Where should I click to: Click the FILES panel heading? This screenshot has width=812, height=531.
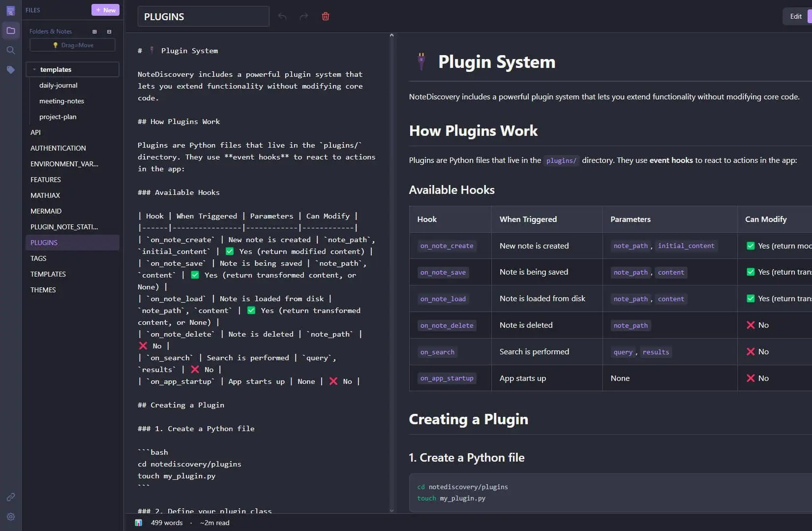point(33,10)
